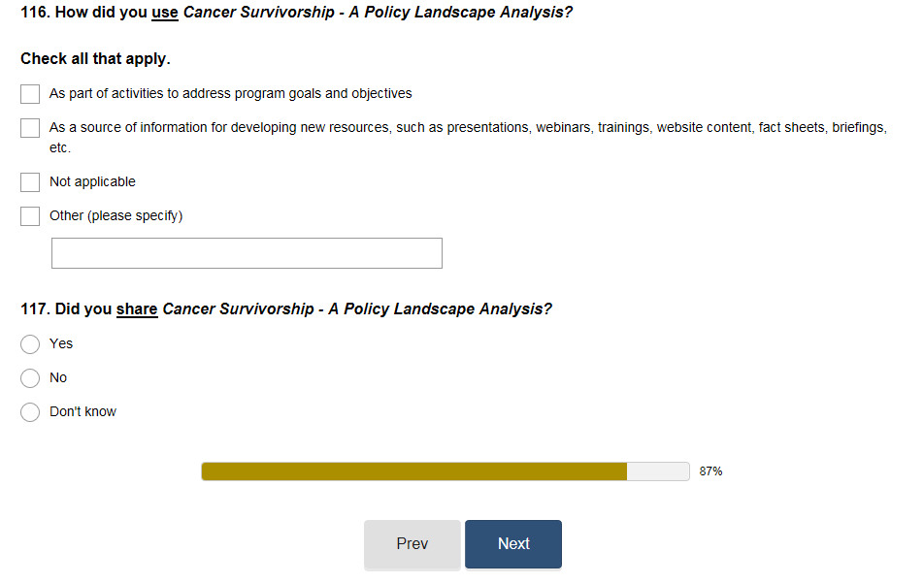924x584 pixels.
Task: Check the "As part of activities" checkbox
Action: click(x=30, y=94)
